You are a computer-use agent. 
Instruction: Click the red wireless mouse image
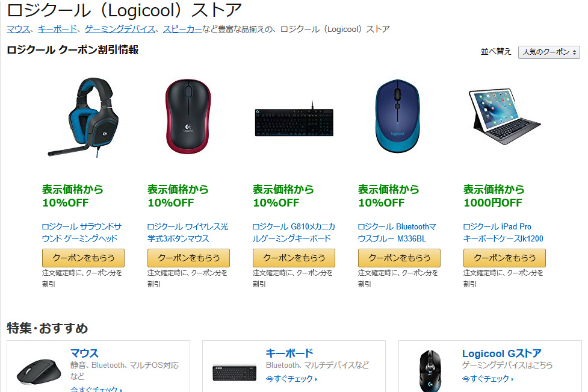tap(188, 116)
